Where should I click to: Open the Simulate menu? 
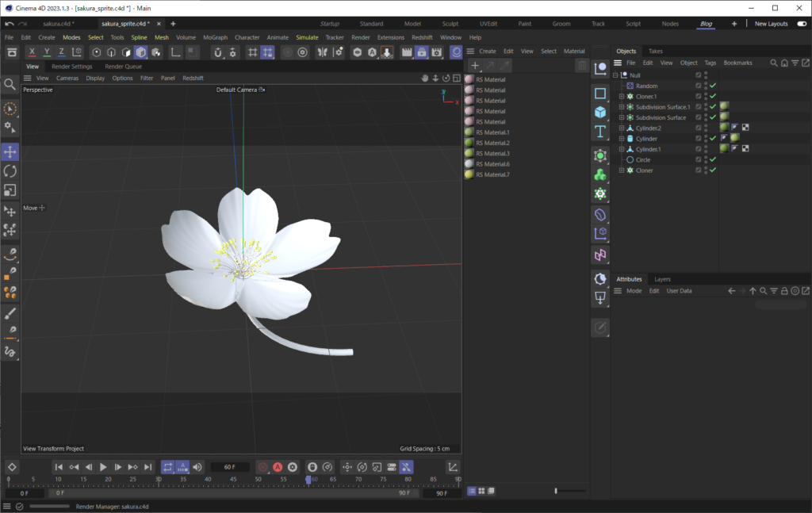[308, 36]
